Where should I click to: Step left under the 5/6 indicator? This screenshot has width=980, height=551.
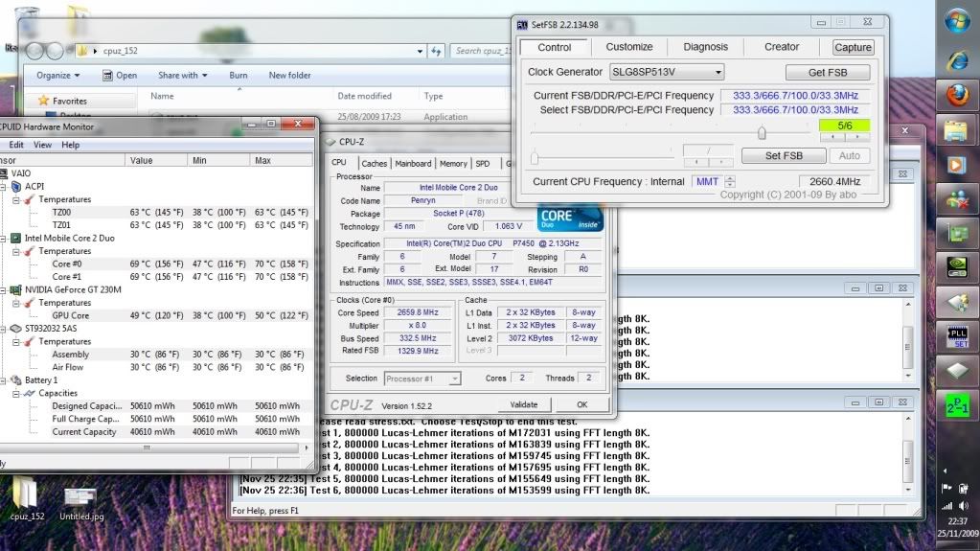tap(832, 136)
